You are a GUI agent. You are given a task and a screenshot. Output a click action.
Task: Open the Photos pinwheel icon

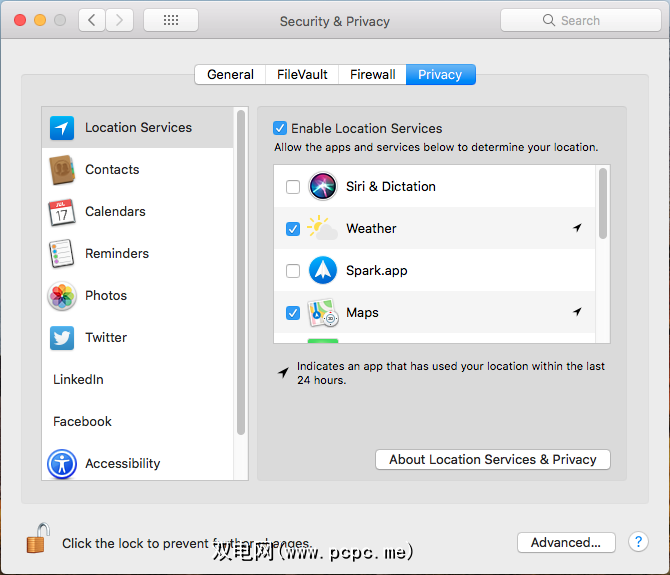pyautogui.click(x=62, y=296)
